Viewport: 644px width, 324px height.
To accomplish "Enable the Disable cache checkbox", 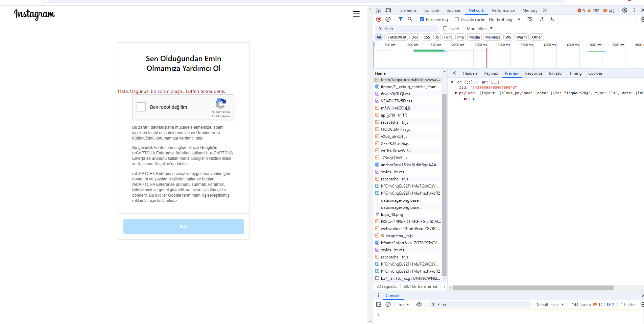I will (x=457, y=19).
